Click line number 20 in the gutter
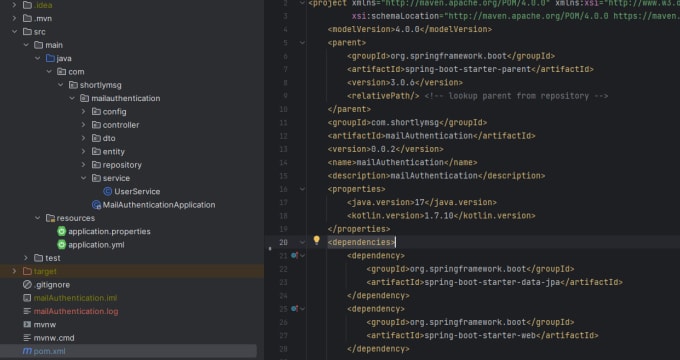The height and width of the screenshot is (360, 680). (x=283, y=242)
